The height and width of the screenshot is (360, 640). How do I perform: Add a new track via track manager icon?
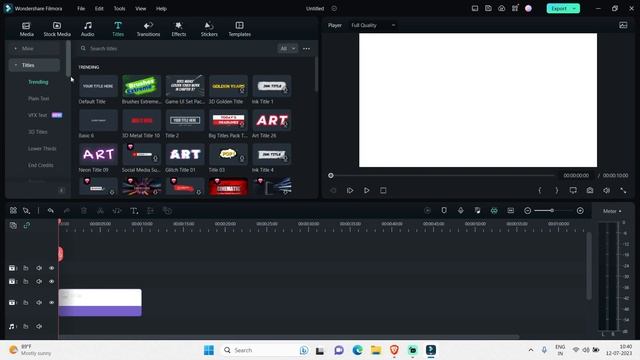[13, 225]
